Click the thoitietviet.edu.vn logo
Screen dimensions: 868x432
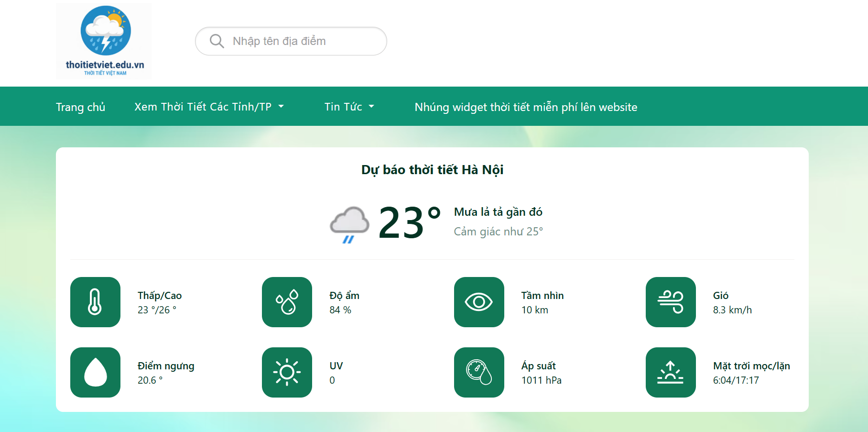(104, 41)
